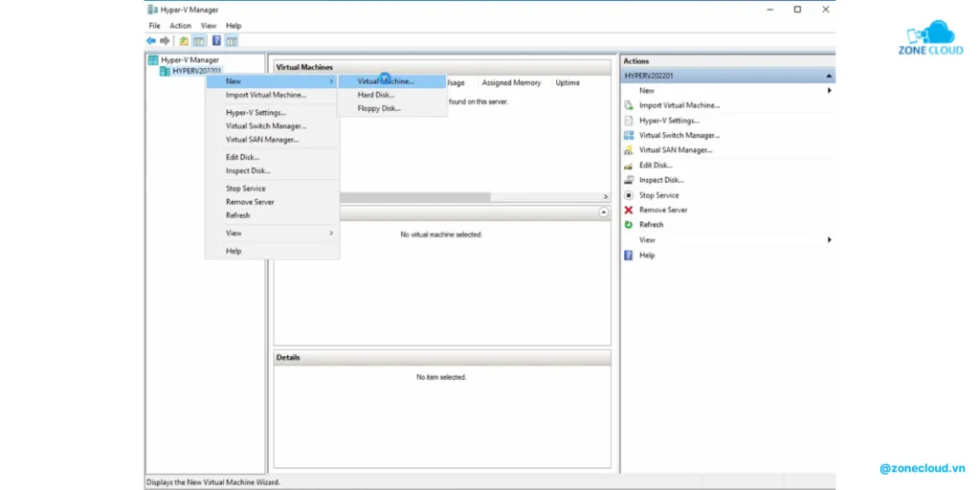Click Edit Disk icon in Actions pane
The image size is (980, 490).
coord(629,165)
